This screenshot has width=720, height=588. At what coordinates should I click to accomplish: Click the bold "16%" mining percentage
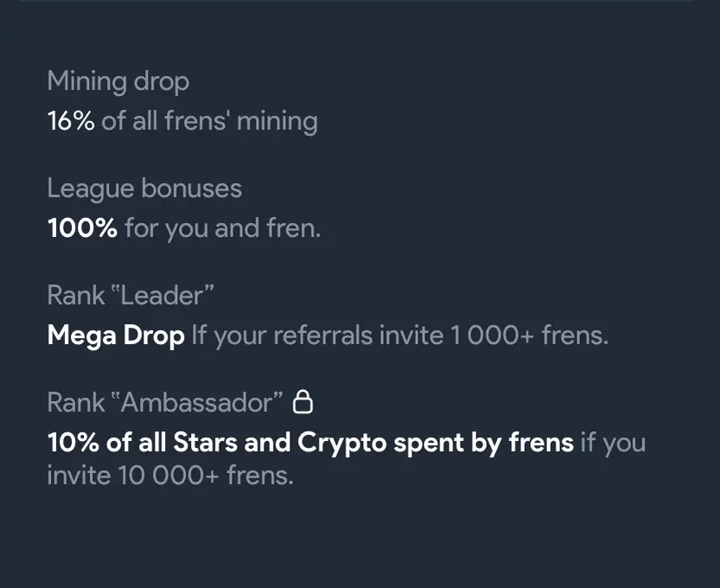pos(71,121)
